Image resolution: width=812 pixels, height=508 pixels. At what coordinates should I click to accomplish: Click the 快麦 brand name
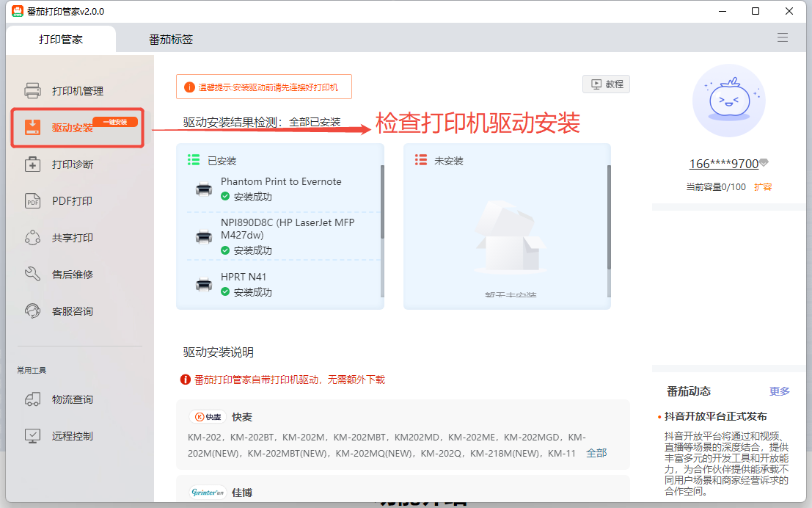(x=242, y=417)
